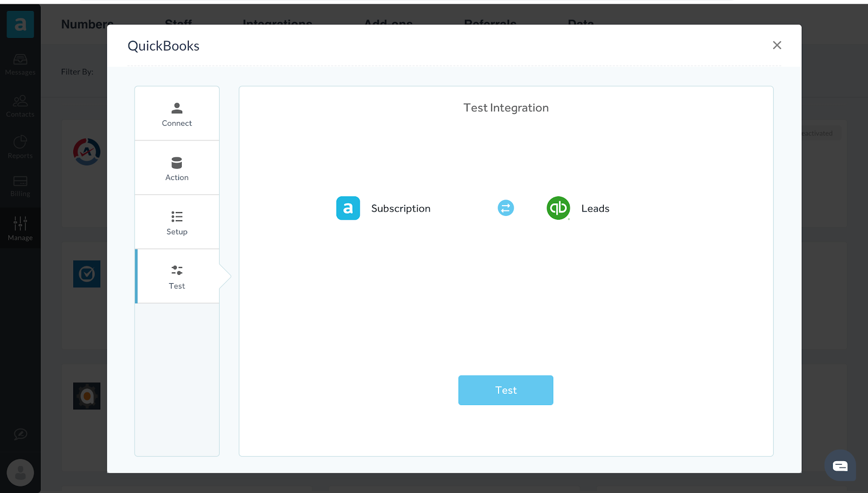Click the Subscription label
The height and width of the screenshot is (493, 868).
pyautogui.click(x=401, y=208)
